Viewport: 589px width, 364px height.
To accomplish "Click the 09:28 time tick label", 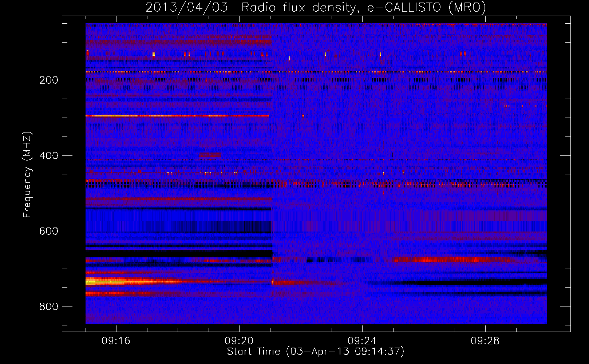I will click(485, 341).
